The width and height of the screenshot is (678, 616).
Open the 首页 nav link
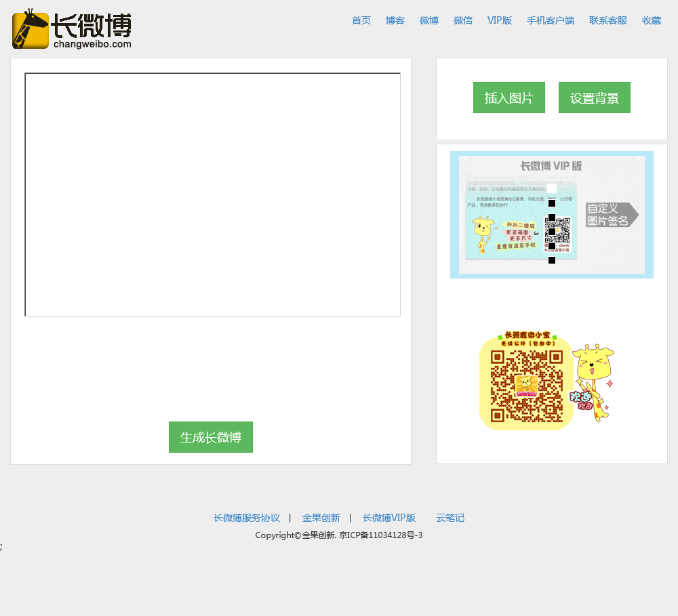(x=361, y=20)
